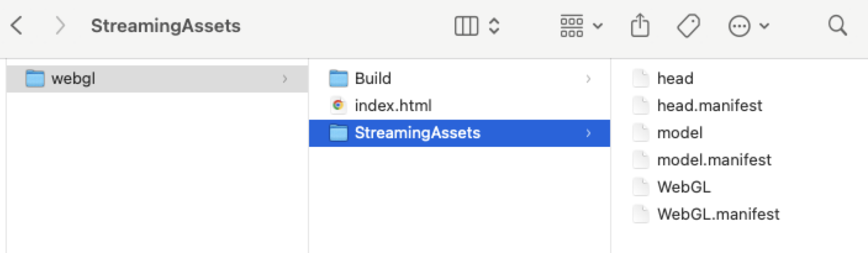Click the back navigation arrow
Image resolution: width=868 pixels, height=253 pixels.
[17, 26]
